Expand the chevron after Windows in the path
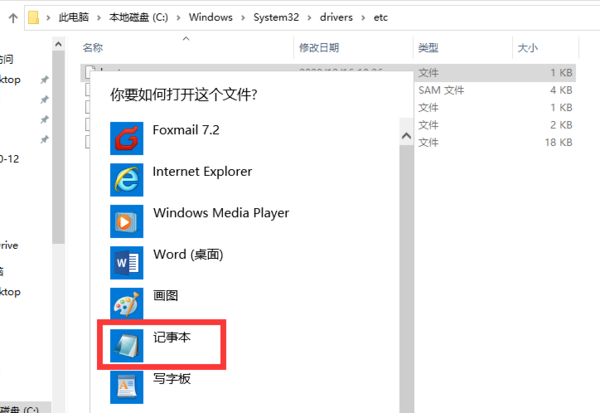 pos(243,18)
